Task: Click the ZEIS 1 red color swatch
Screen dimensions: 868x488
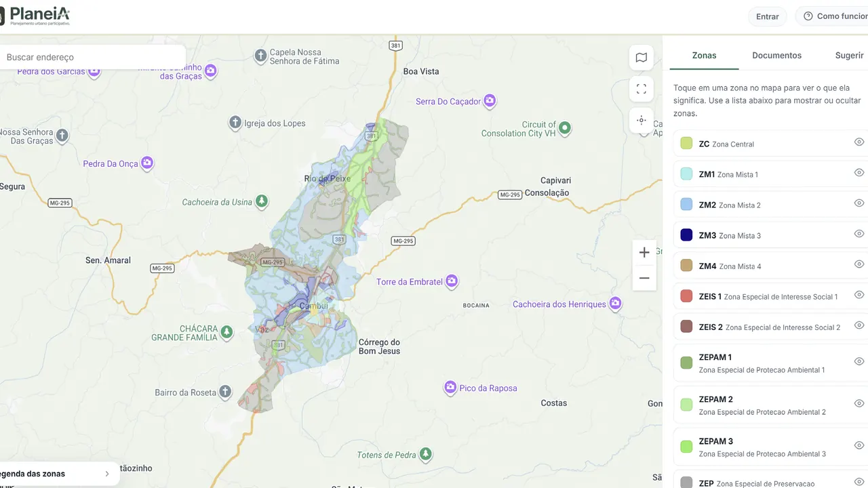Action: [686, 296]
